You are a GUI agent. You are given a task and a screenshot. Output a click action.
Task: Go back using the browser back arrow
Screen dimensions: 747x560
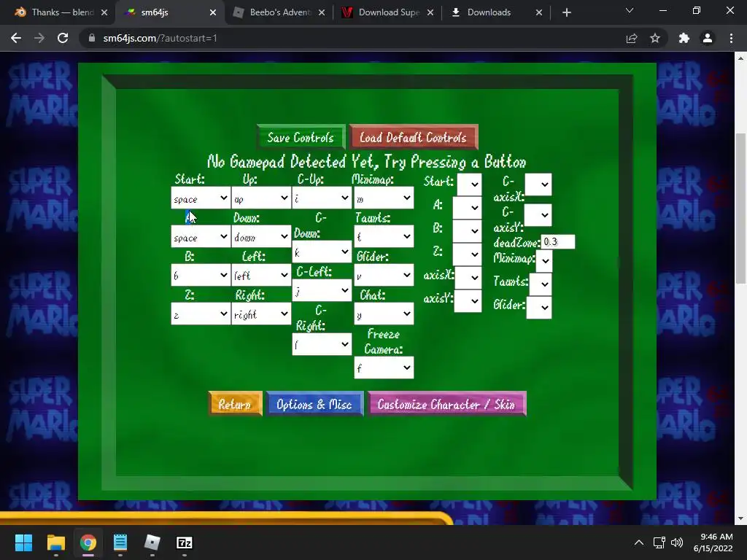(x=16, y=38)
